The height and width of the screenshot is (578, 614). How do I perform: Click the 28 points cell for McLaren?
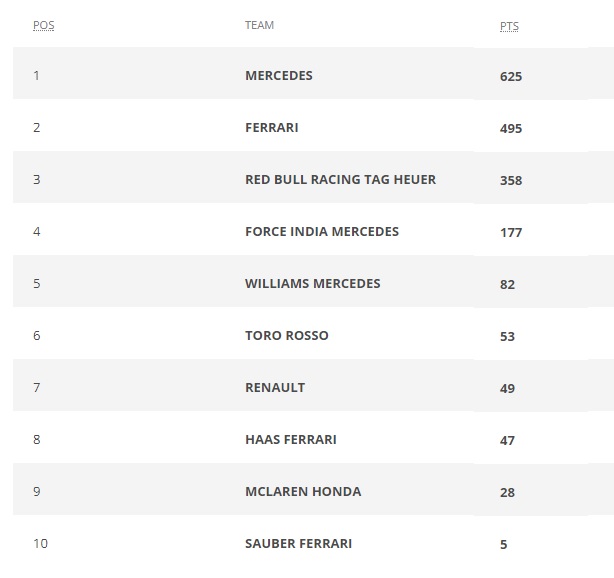pos(507,493)
